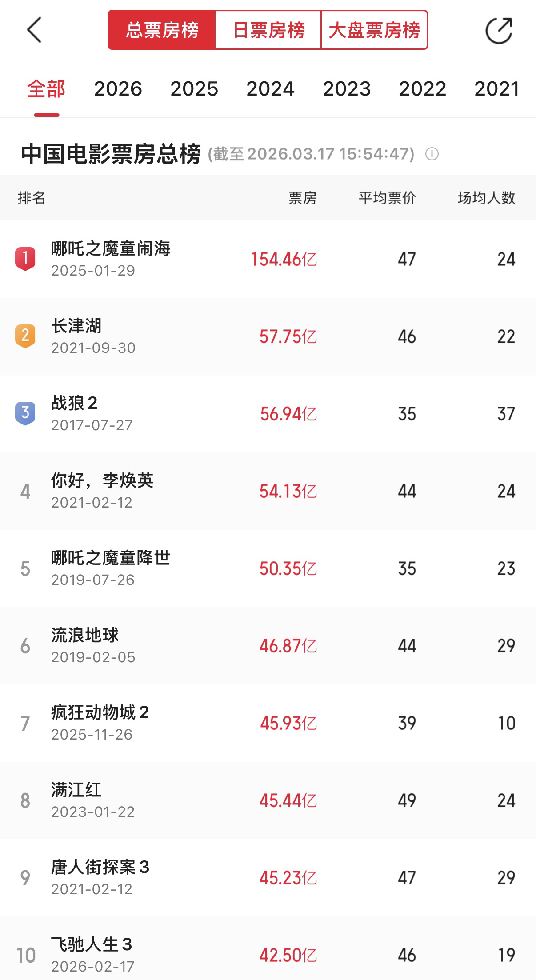This screenshot has width=536, height=980.
Task: Tap the orange rank 2 badge
Action: coord(25,336)
